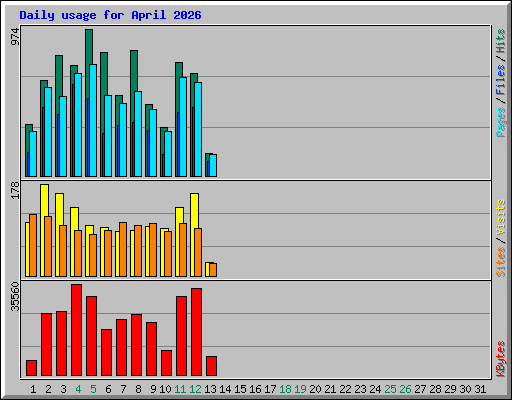The width and height of the screenshot is (512, 400).
Task: Click day 28 on the x-axis
Action: [x=435, y=389]
